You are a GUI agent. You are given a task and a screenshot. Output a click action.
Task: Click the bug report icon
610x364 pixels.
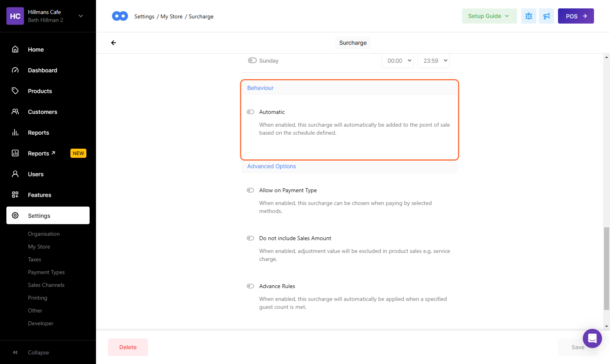(x=528, y=16)
